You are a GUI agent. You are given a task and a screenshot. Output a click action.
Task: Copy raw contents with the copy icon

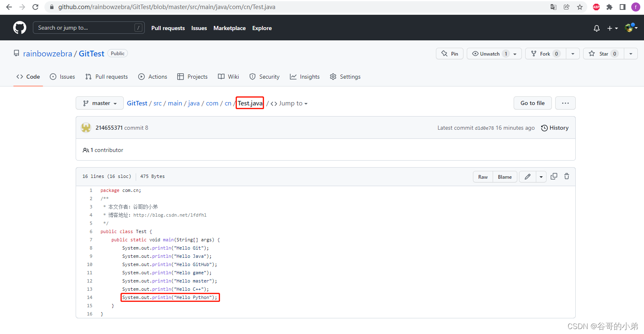point(554,176)
